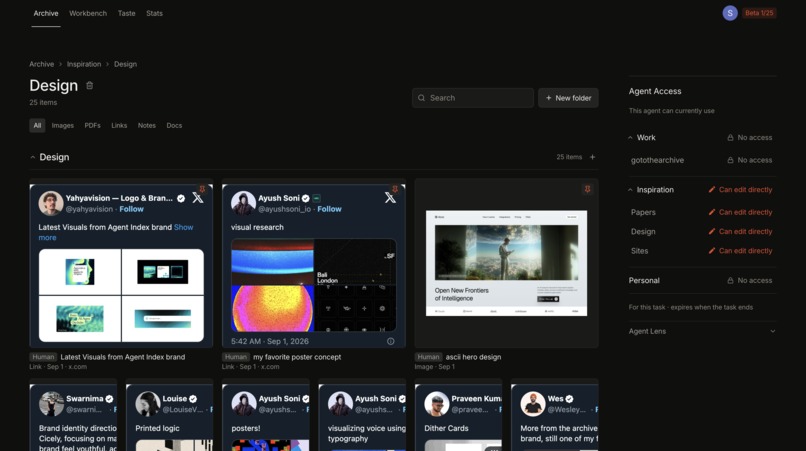This screenshot has width=806, height=451.
Task: Change Inspiration access Can edit directly
Action: (x=740, y=189)
